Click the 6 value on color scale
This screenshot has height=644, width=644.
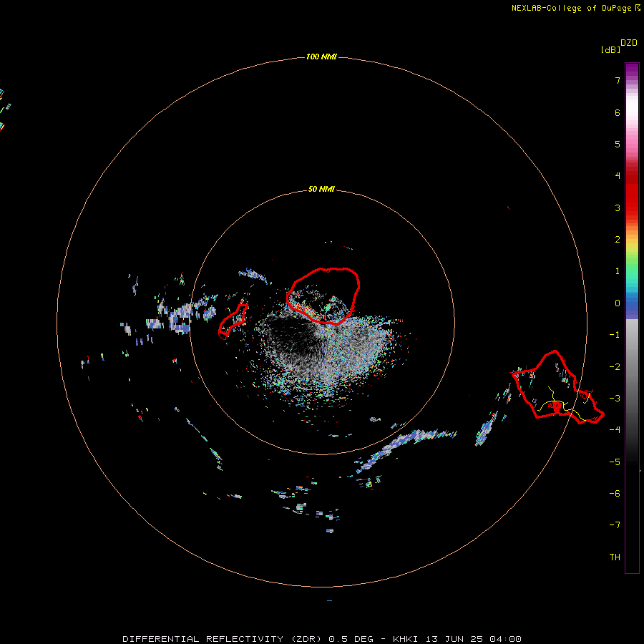tap(618, 112)
